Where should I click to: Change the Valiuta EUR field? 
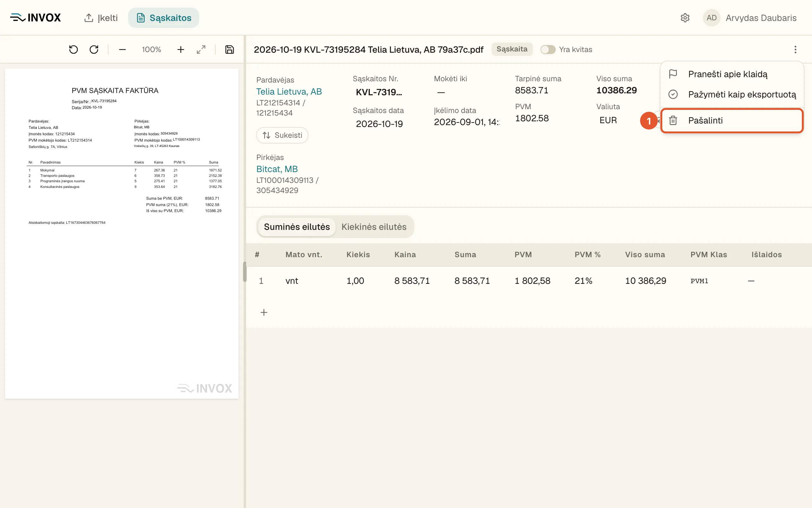(608, 120)
